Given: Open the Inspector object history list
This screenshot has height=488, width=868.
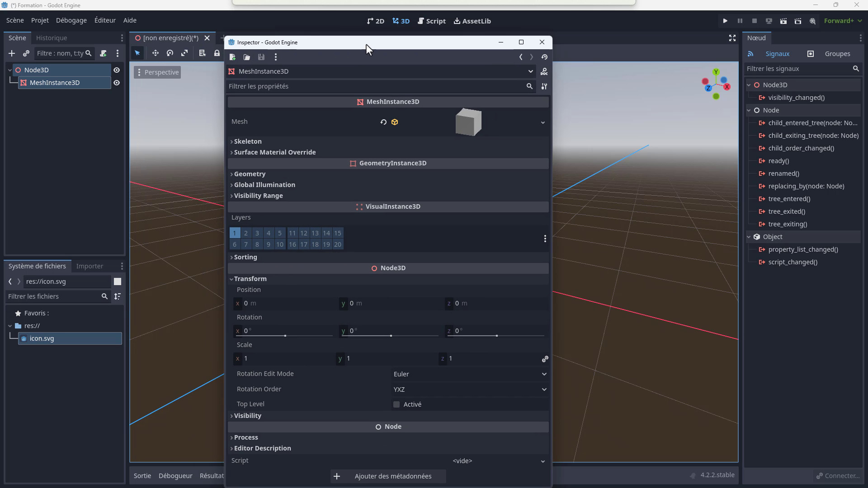Looking at the screenshot, I should click(544, 57).
